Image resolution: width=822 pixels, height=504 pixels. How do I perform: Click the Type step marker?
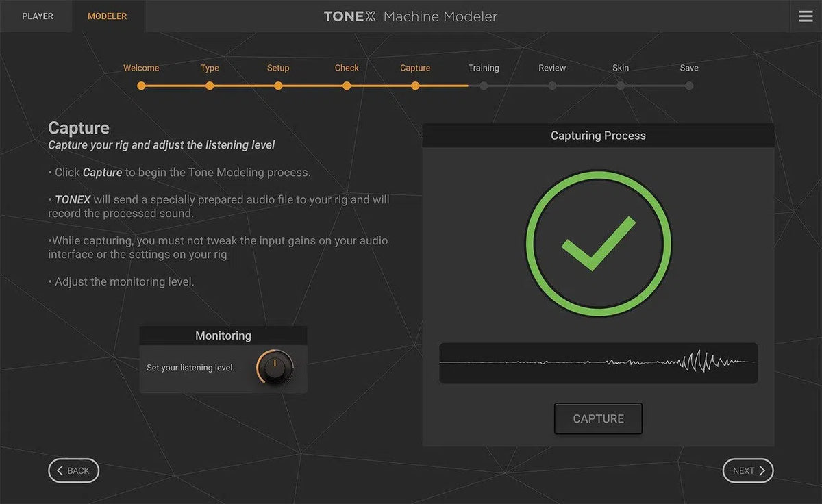(x=210, y=86)
